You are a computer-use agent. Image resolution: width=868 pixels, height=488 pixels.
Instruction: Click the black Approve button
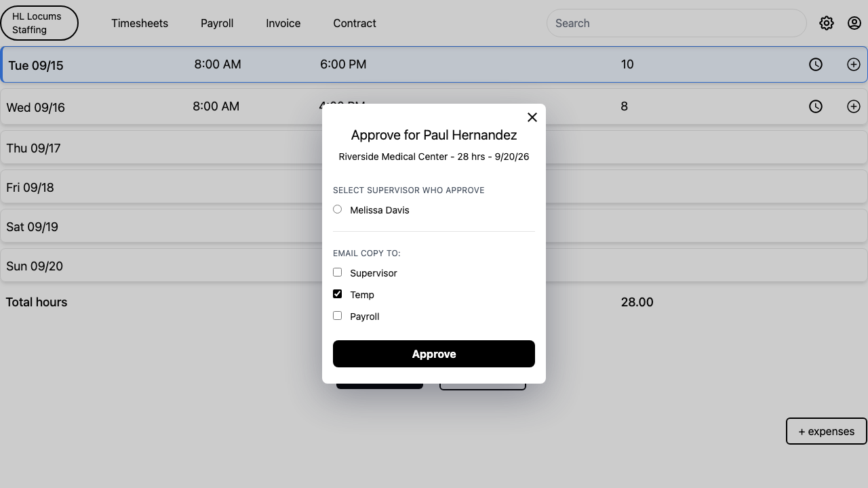click(x=434, y=354)
